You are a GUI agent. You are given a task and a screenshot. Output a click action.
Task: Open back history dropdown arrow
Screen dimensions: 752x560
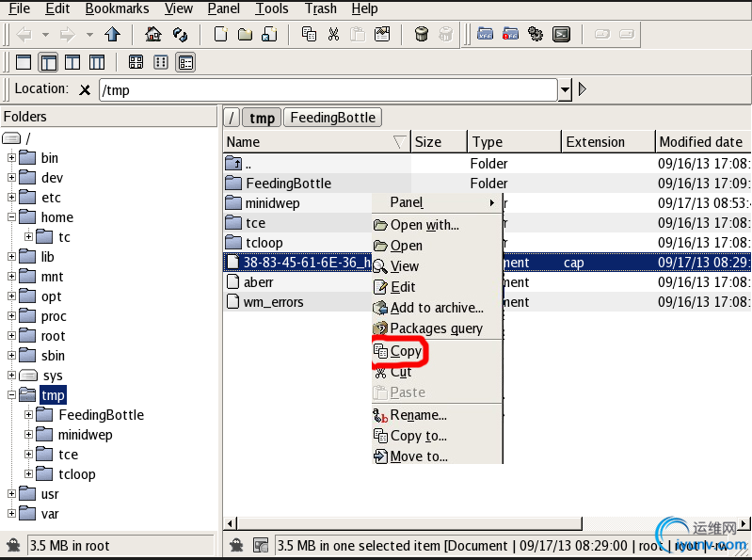(x=45, y=35)
